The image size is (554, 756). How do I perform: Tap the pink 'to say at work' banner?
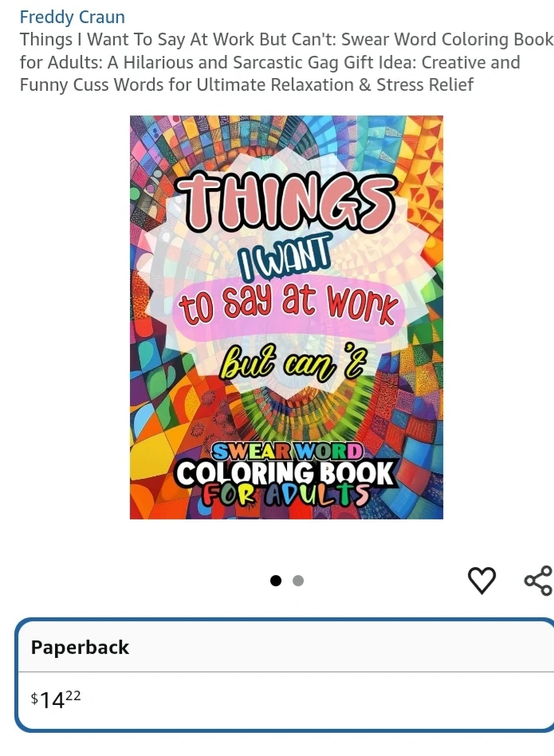coord(288,307)
